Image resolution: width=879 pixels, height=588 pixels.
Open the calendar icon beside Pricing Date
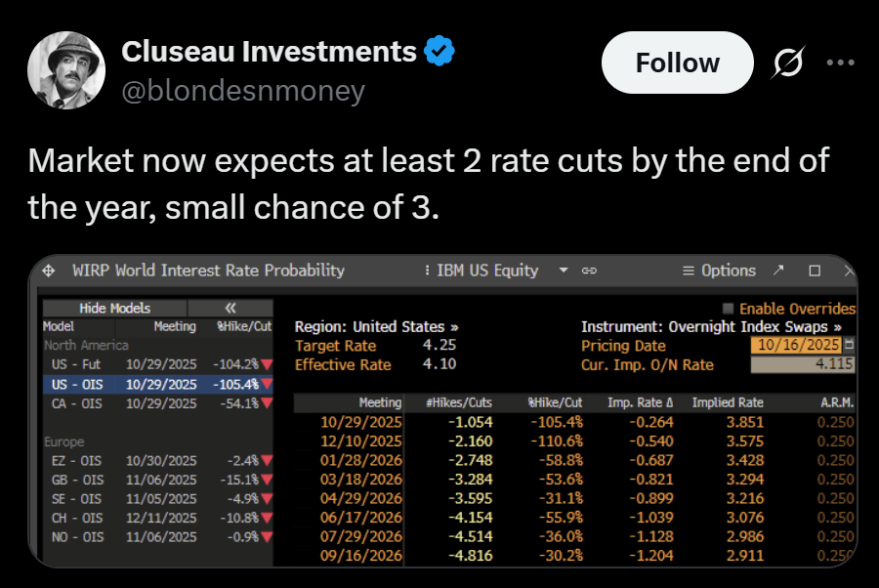pos(848,346)
